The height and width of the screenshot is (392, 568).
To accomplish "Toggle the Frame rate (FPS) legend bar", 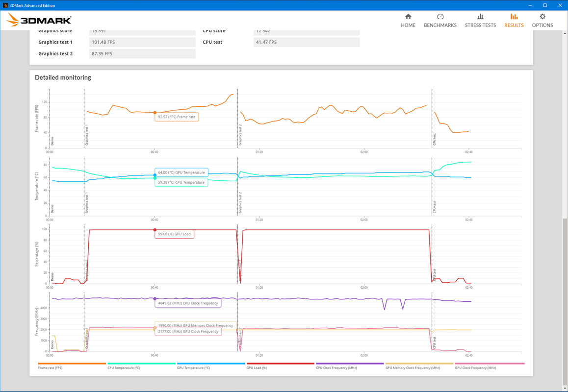I will (x=72, y=364).
